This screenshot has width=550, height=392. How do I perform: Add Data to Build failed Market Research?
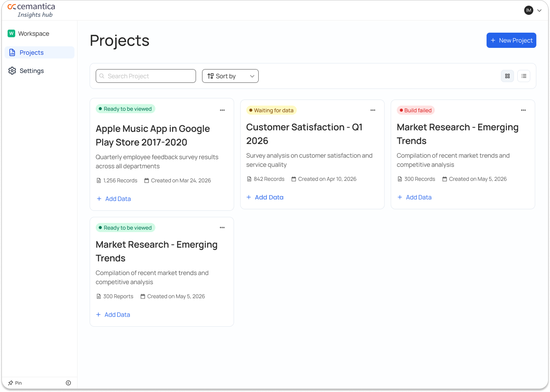click(414, 197)
